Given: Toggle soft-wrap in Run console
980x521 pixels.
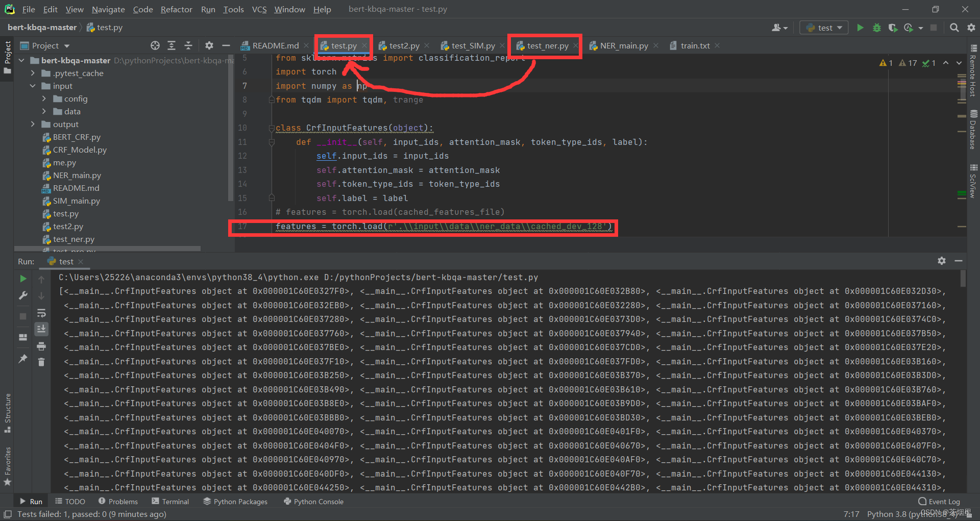Looking at the screenshot, I should pos(41,313).
